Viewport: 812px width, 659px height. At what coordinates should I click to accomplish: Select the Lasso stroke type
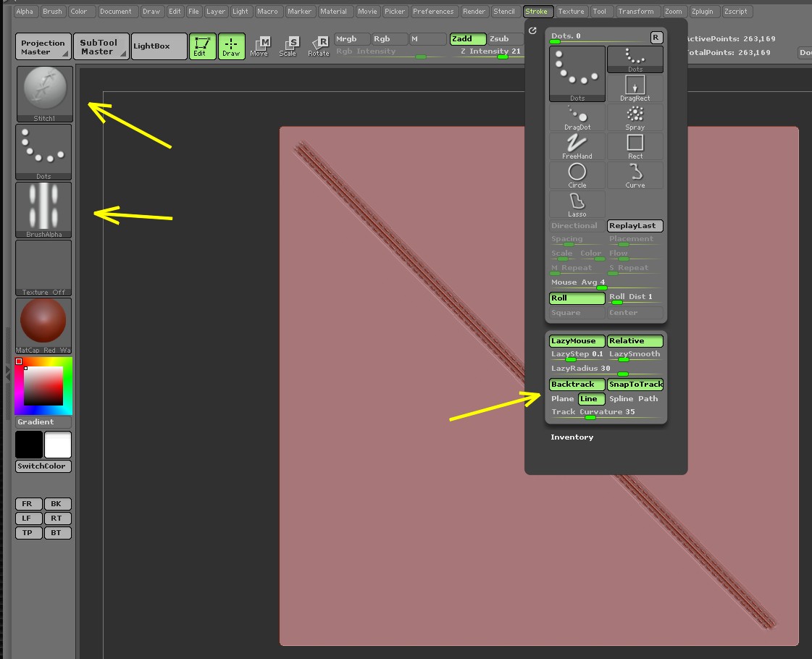pos(577,204)
